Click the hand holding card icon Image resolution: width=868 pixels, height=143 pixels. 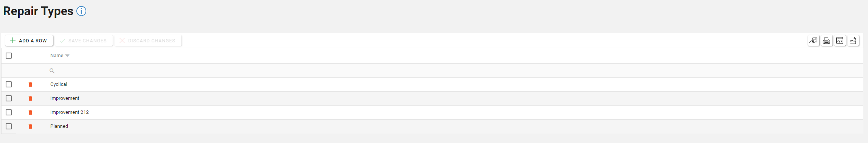tap(814, 40)
